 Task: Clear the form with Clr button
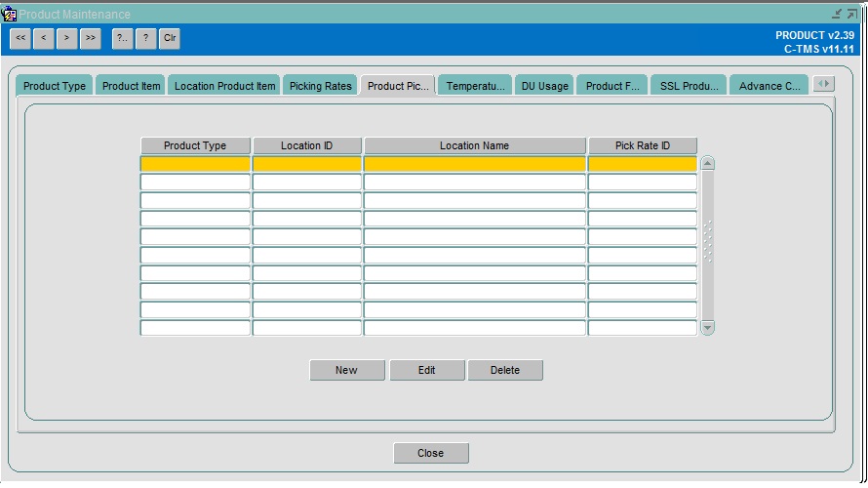click(x=170, y=38)
